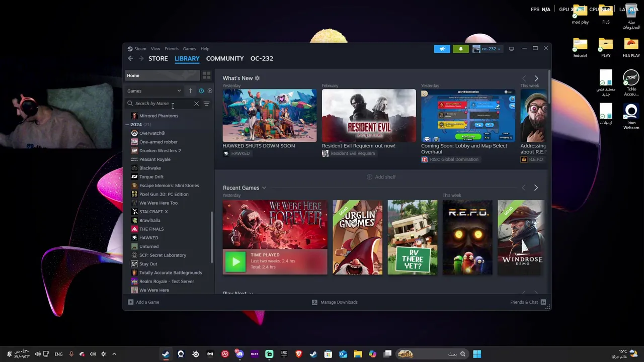Open Friends & Chat text link
Screen dimensions: 644x362
pos(524,302)
